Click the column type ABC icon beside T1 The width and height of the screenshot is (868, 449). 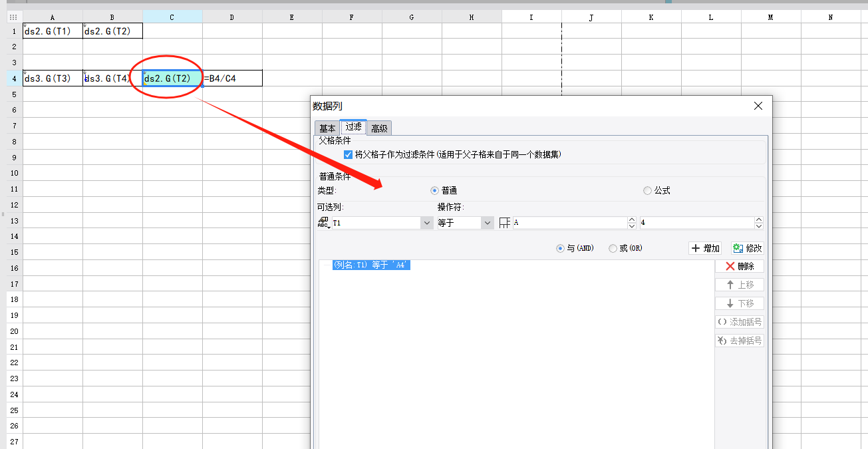click(323, 223)
